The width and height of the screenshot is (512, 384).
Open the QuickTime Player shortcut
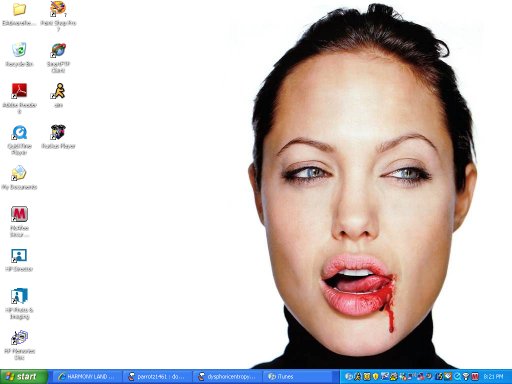pyautogui.click(x=19, y=132)
